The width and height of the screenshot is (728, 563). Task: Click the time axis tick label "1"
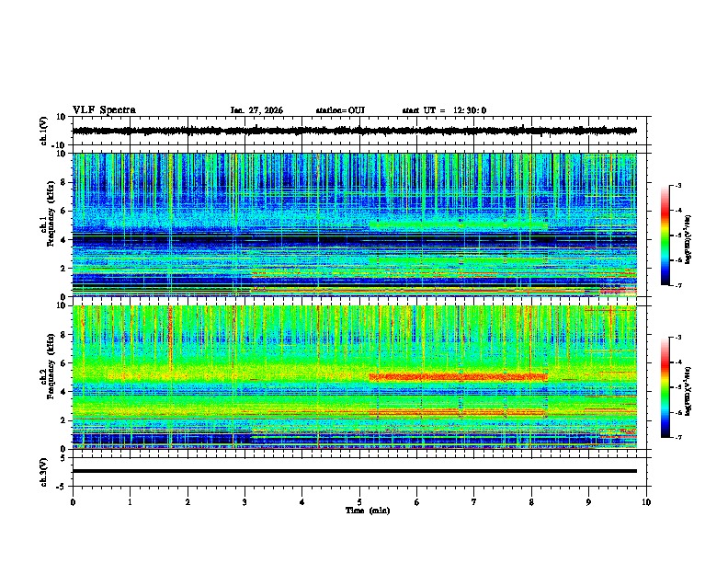[x=130, y=502]
